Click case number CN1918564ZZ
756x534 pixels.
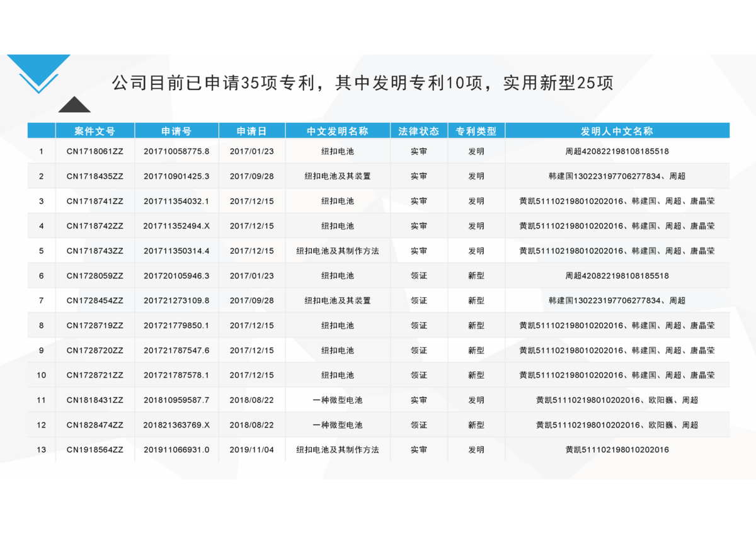tap(95, 450)
